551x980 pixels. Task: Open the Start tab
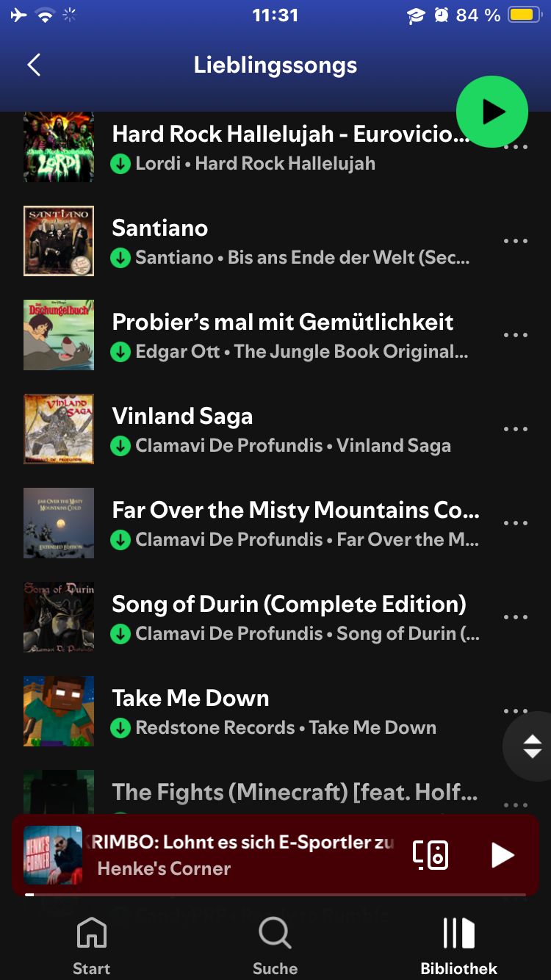tap(91, 946)
